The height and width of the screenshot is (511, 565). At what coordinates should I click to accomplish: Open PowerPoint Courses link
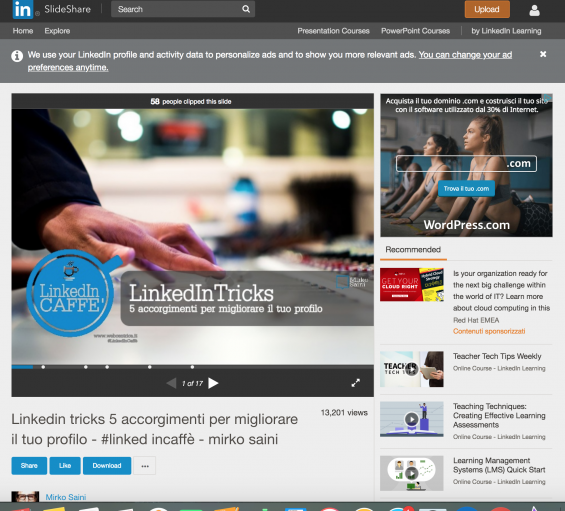[415, 31]
